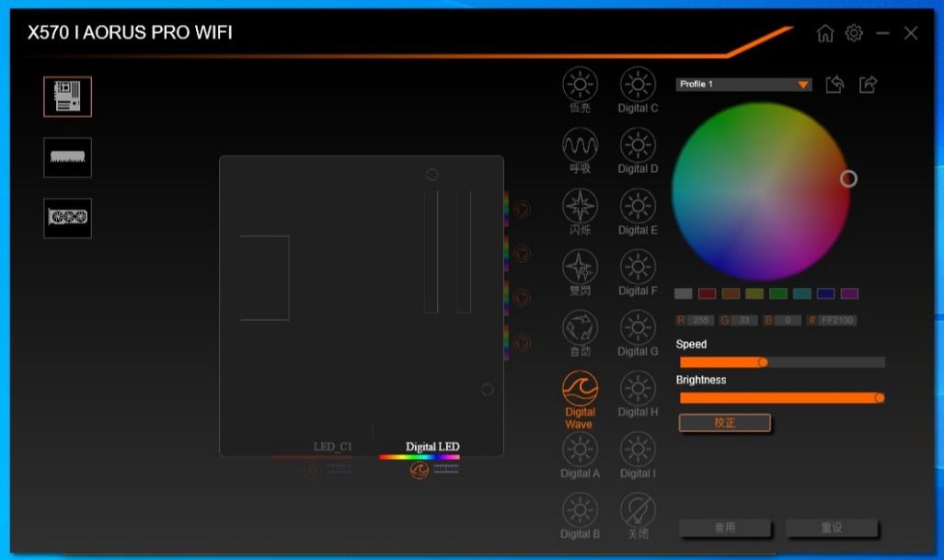
Task: Switch to the graphics card device tab
Action: [66, 218]
